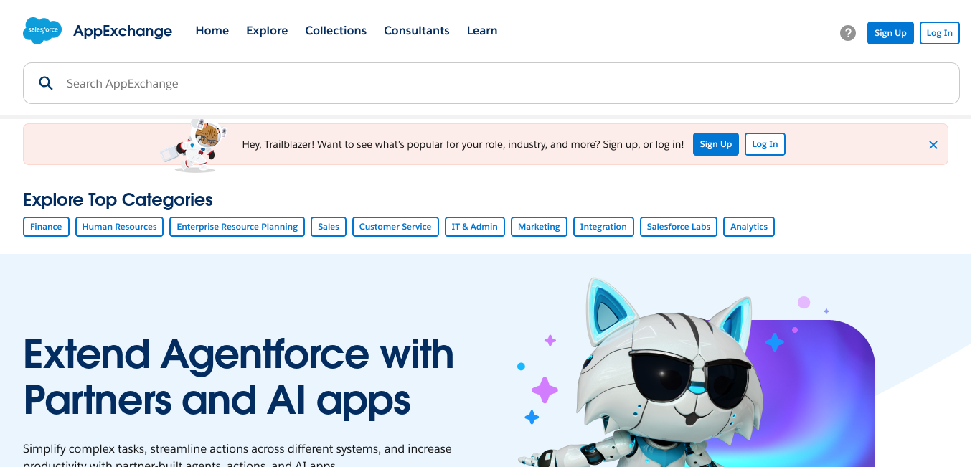Viewport: 980px width, 467px height.
Task: Choose the Human Resources category
Action: coord(119,227)
